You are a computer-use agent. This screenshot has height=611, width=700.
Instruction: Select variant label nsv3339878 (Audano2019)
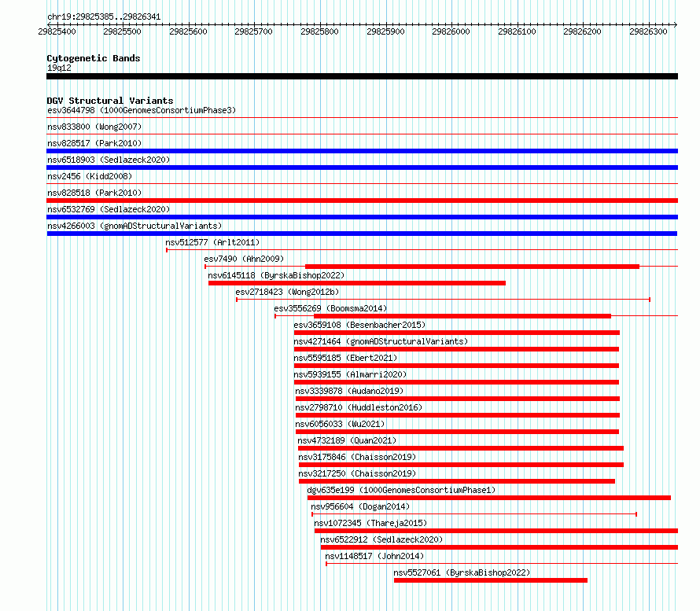point(349,391)
